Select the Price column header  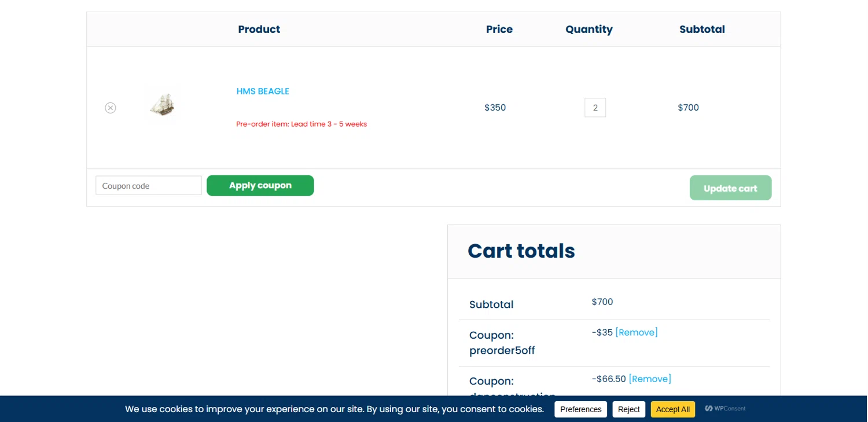[499, 29]
